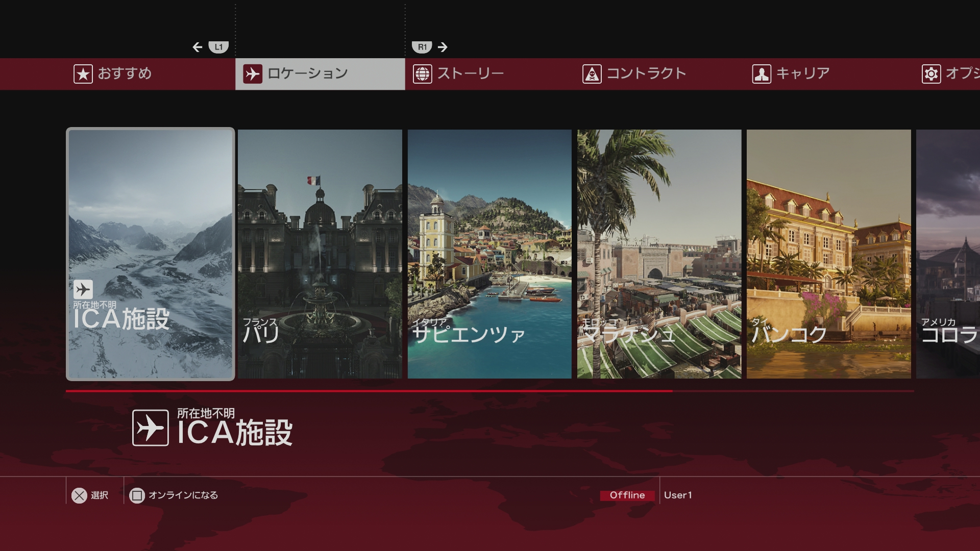This screenshot has height=551, width=980.
Task: Open the バンコク location card
Action: pos(828,254)
